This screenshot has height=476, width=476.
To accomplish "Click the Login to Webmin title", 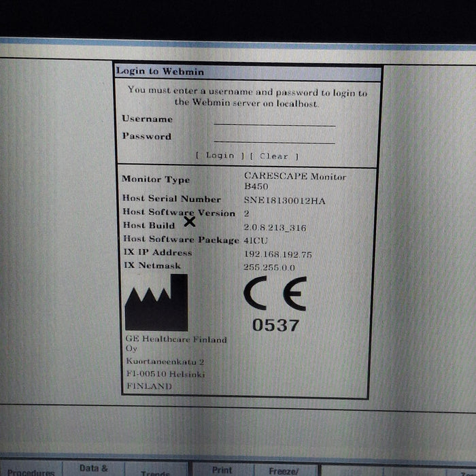I will pos(160,71).
